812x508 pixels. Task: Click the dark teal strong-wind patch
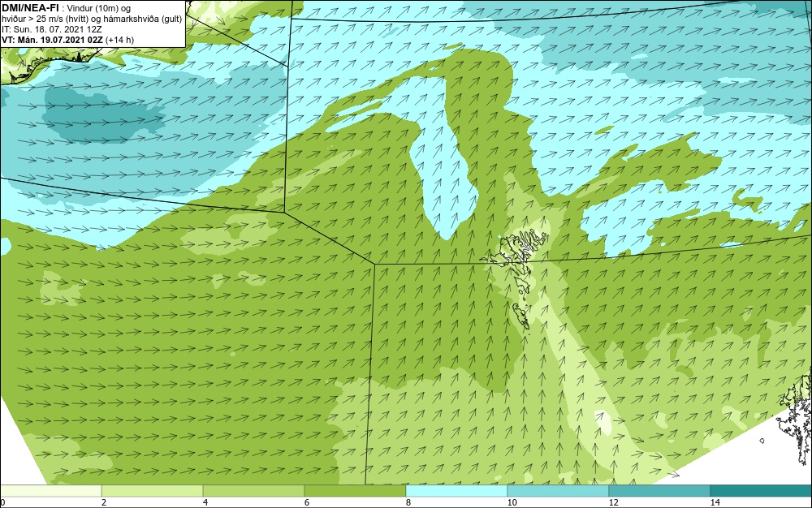pos(104,114)
